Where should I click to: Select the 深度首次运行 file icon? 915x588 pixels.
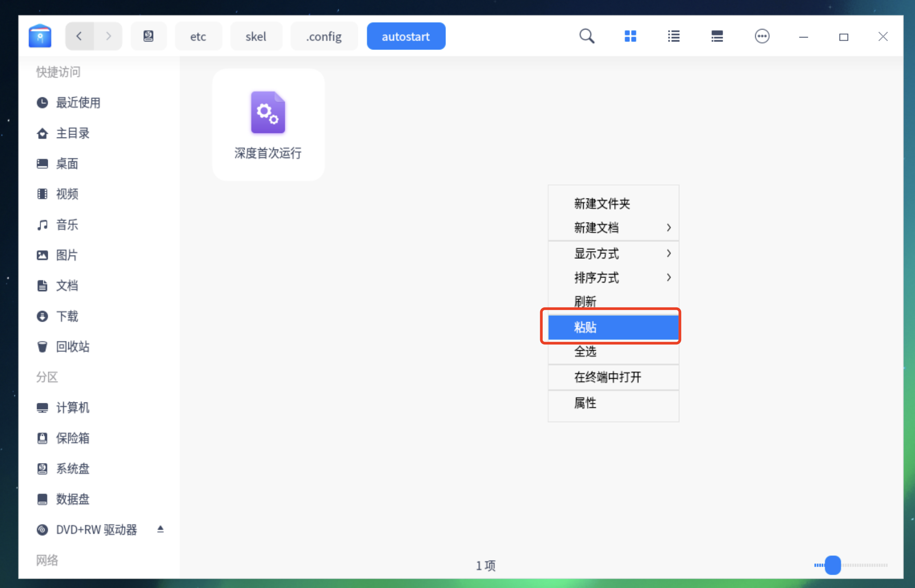tap(268, 112)
